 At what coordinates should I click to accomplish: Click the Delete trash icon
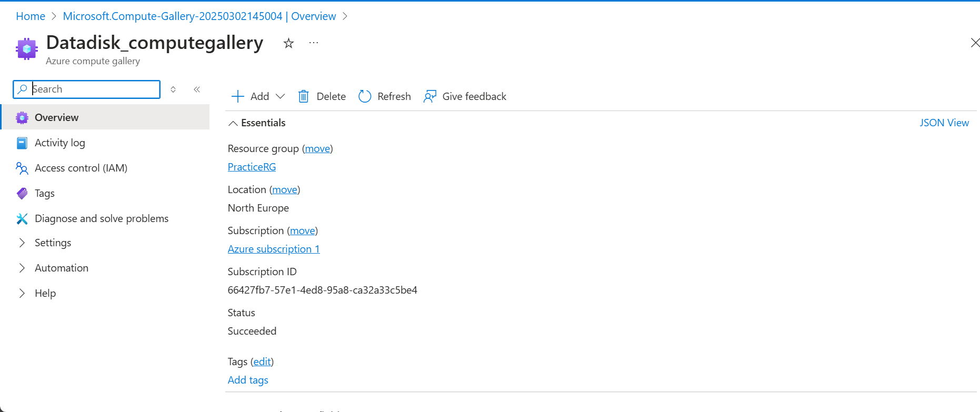[304, 96]
